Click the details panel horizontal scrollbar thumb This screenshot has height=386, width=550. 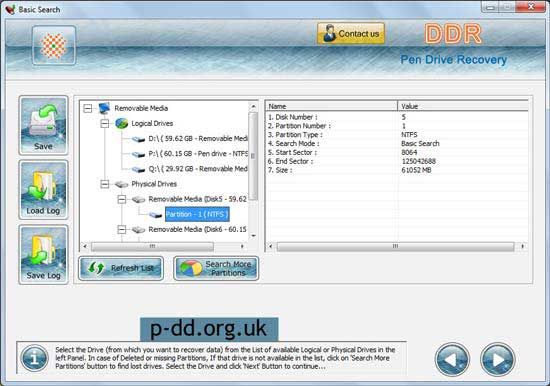point(395,247)
